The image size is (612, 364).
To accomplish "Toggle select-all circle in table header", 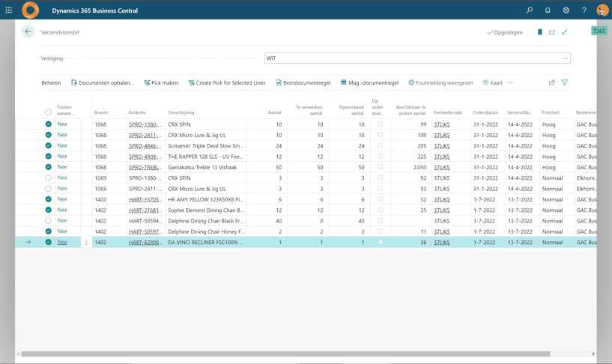I will pos(48,112).
